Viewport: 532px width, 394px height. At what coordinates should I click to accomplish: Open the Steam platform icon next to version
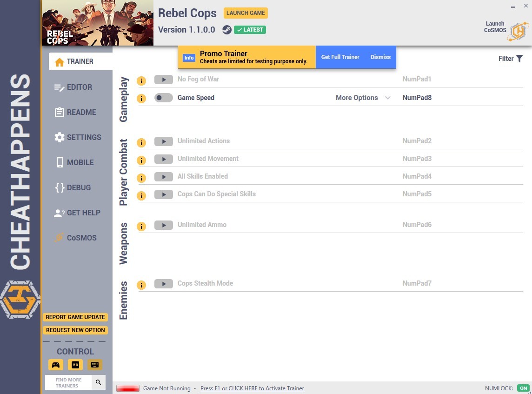tap(226, 30)
